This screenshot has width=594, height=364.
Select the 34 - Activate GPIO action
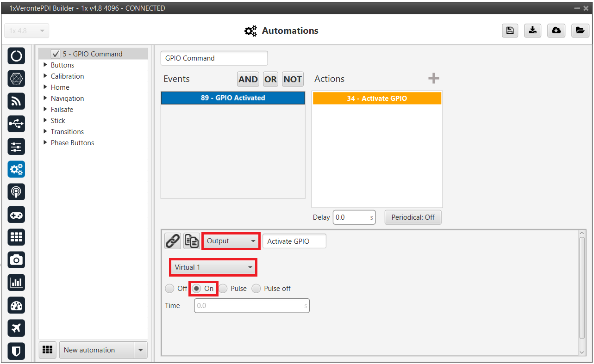tap(377, 99)
